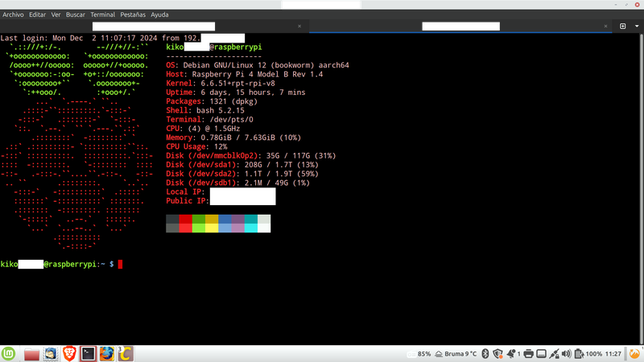The width and height of the screenshot is (644, 362).
Task: Close the second terminal tab
Action: [605, 27]
